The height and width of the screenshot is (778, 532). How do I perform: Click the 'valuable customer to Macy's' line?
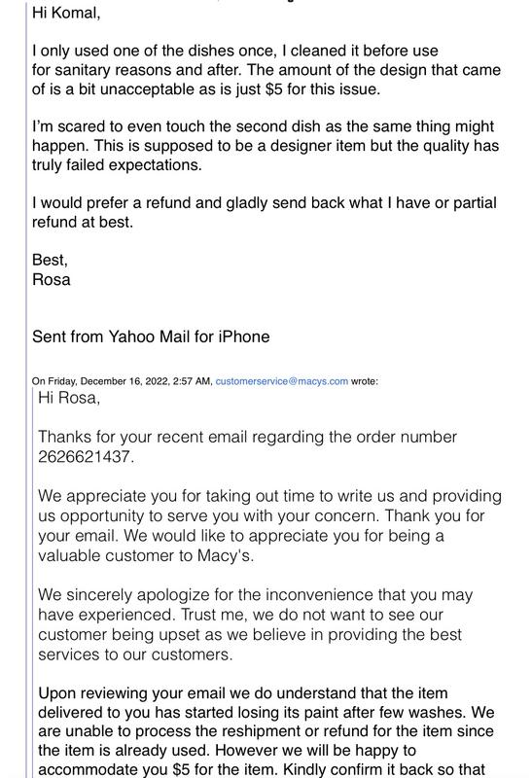point(146,555)
